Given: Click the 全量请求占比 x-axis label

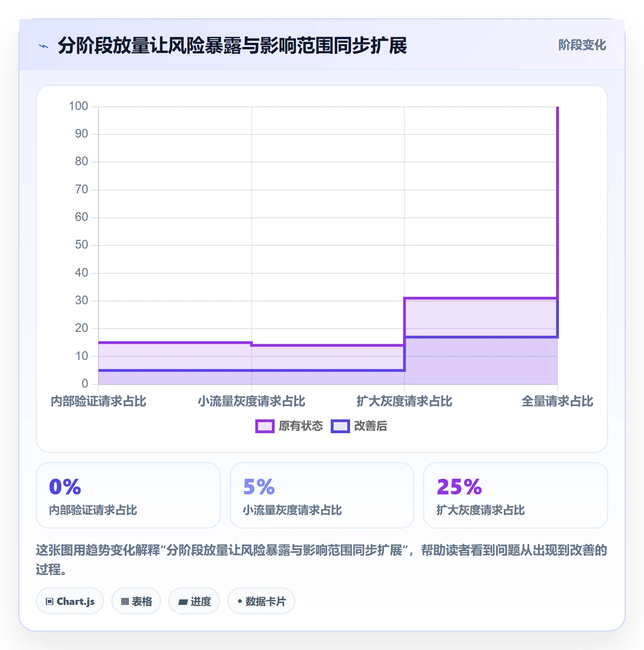Looking at the screenshot, I should (558, 401).
